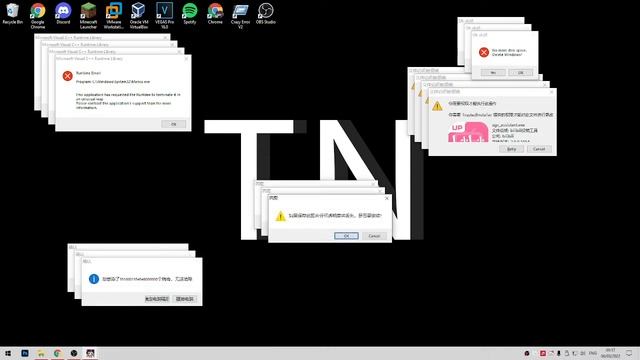This screenshot has height=360, width=640.
Task: Click the Program path line in the Runtime dialog
Action: point(113,82)
